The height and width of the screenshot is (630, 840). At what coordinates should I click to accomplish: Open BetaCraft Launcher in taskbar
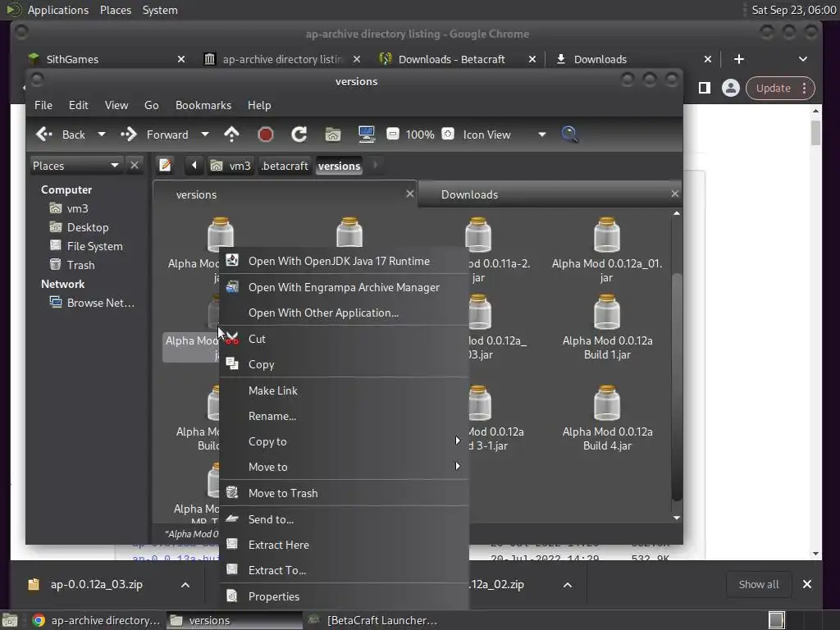coord(375,620)
